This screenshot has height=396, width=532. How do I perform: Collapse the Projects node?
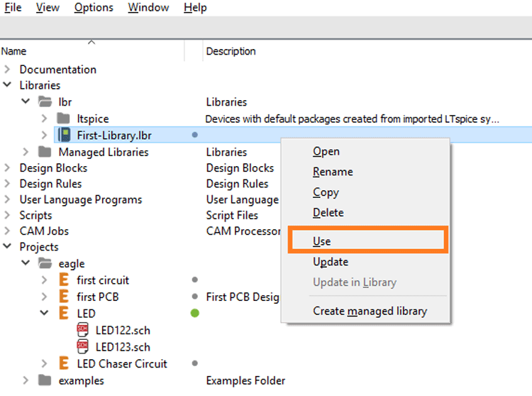pos(7,246)
